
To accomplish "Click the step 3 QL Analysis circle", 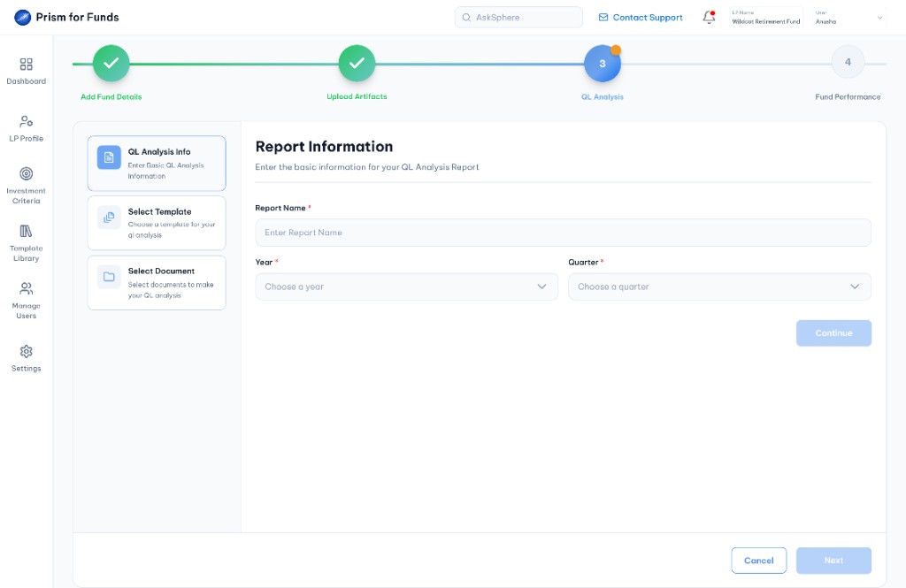I will pos(602,64).
